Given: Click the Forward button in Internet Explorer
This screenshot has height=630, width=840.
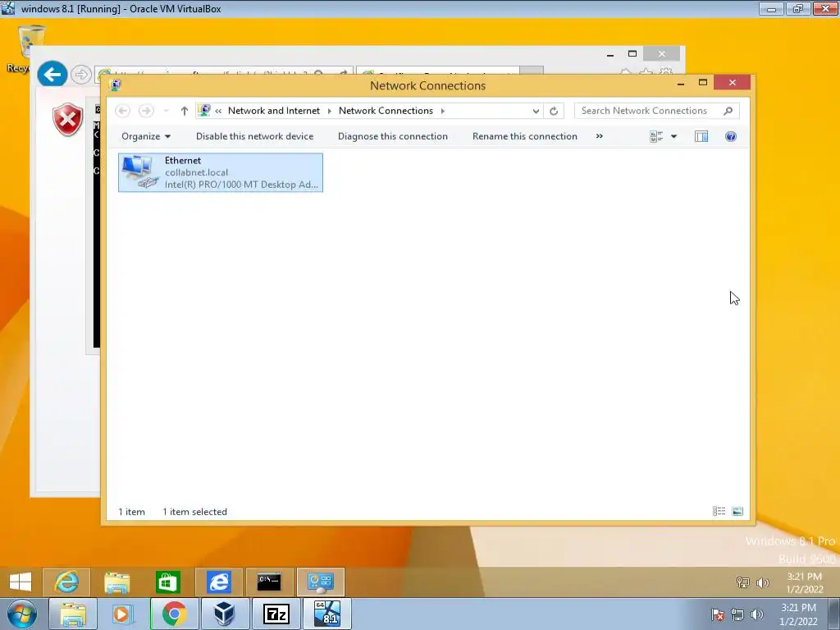Looking at the screenshot, I should pos(81,75).
